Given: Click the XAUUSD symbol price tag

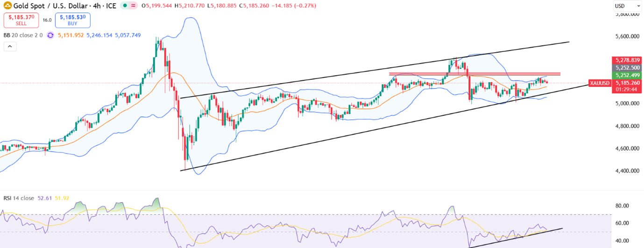Looking at the screenshot, I should pyautogui.click(x=600, y=83).
